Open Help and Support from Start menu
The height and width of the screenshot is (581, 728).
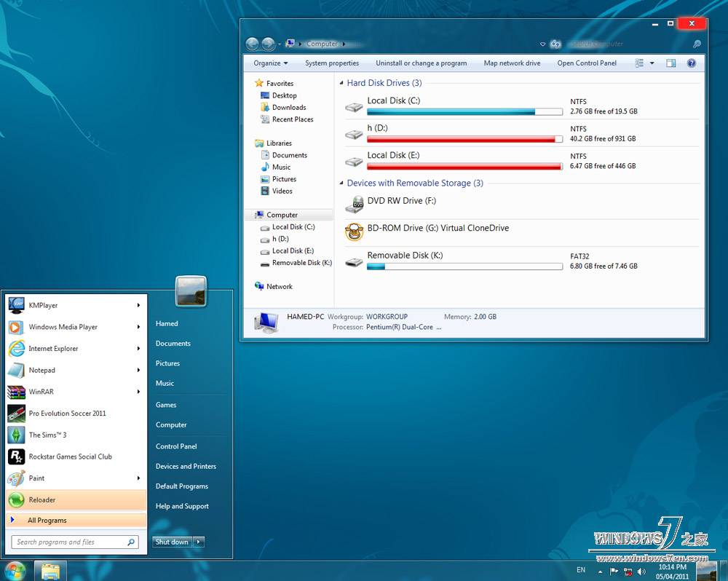pos(182,506)
